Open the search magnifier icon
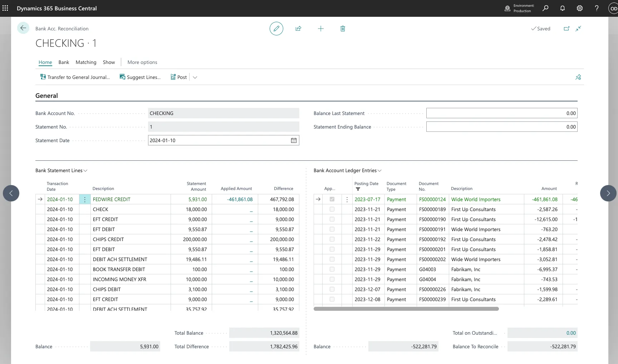Viewport: 618px width, 364px height. click(x=545, y=8)
